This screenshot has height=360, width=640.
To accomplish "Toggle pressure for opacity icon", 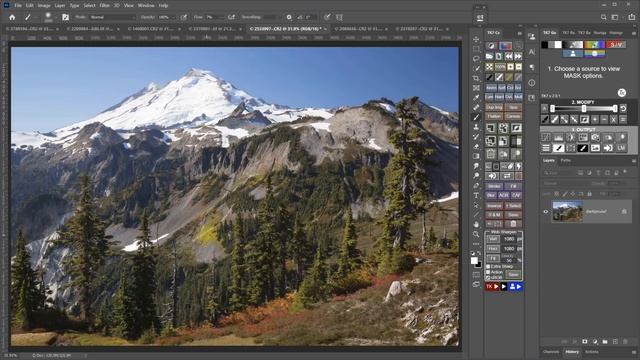I will (184, 17).
